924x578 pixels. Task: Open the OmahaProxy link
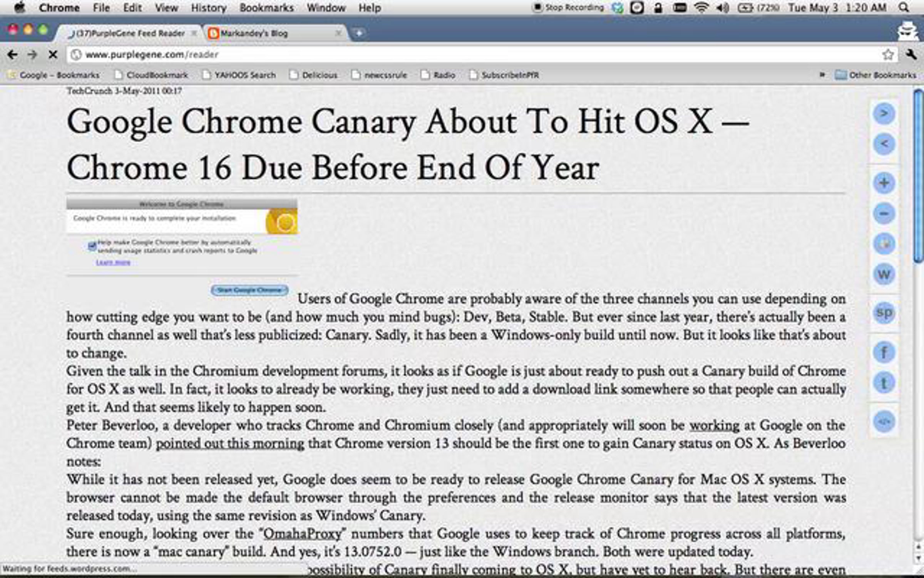tap(302, 534)
